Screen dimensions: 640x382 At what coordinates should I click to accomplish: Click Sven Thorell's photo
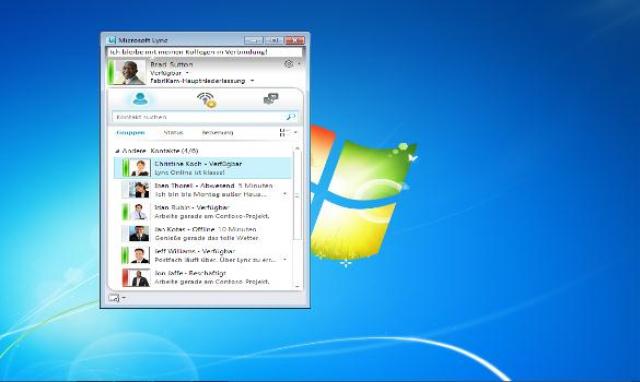click(140, 190)
